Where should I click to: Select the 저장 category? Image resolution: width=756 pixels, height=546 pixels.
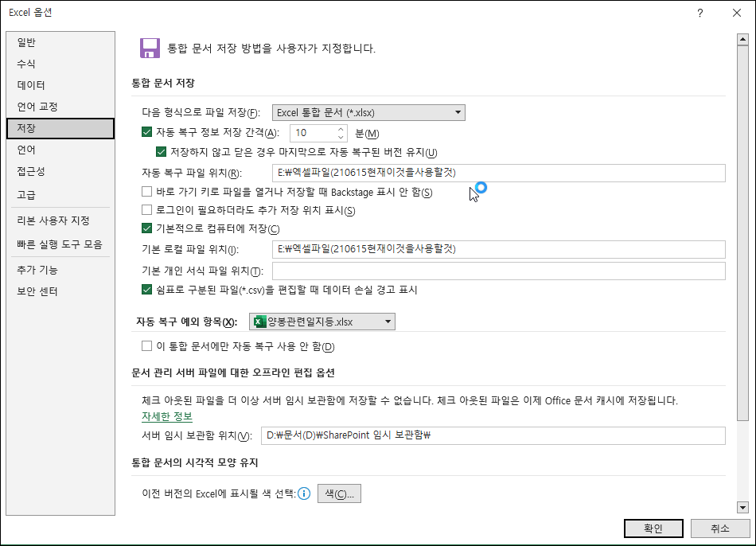click(60, 128)
